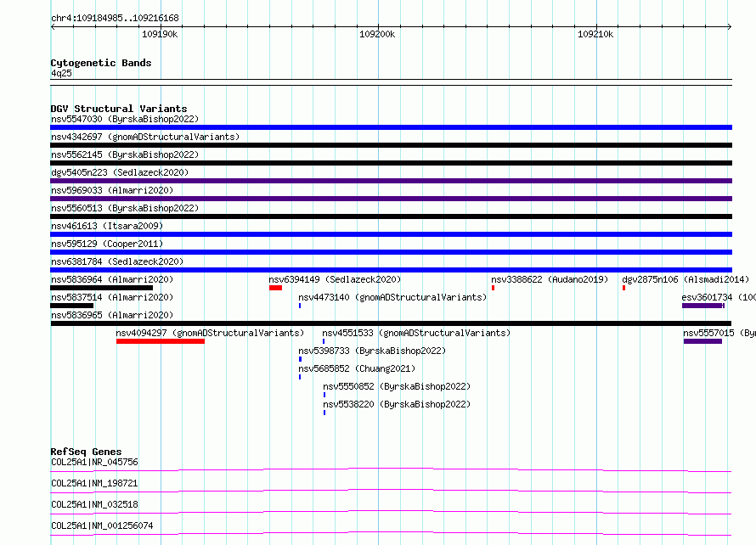This screenshot has width=756, height=545.
Task: Click the red bar under nsv6394149
Action: point(276,288)
